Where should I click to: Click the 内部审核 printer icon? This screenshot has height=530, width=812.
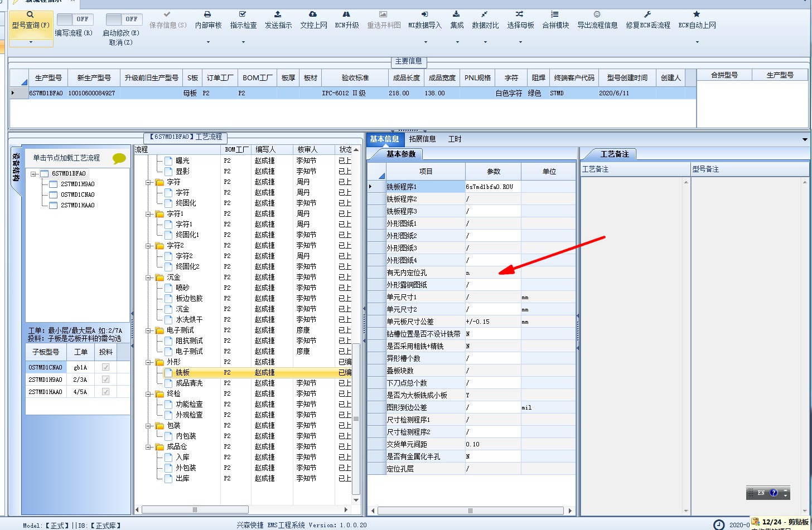207,14
